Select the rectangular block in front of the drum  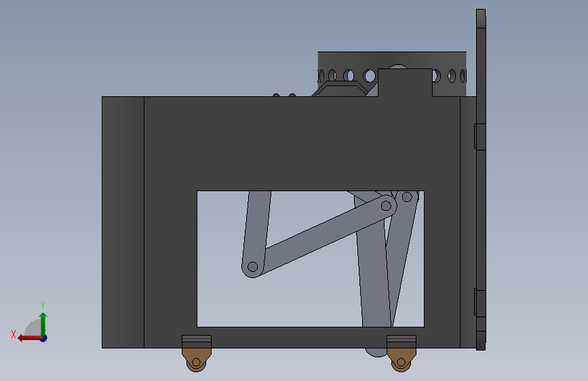405,83
